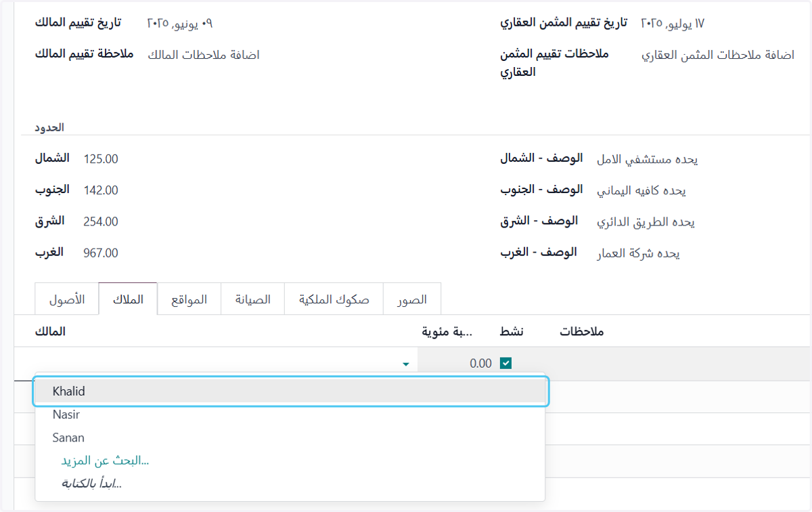Open the المواقع tab
The image size is (812, 512).
pos(189,299)
